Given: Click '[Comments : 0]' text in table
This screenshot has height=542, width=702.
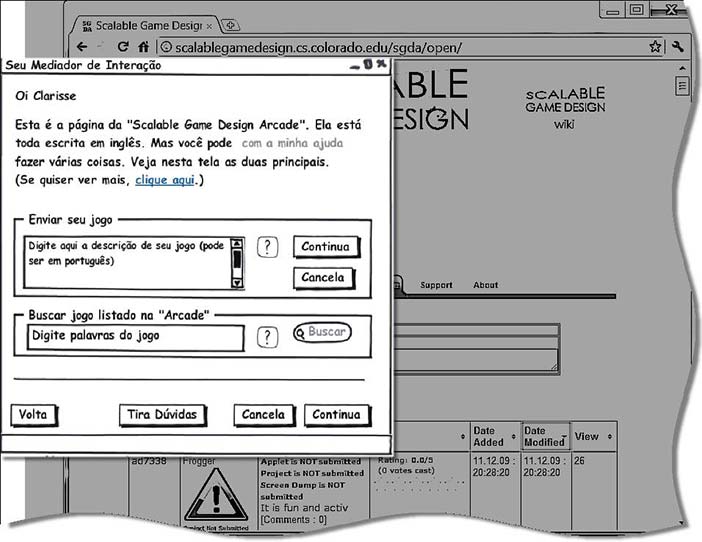Looking at the screenshot, I should point(293,520).
